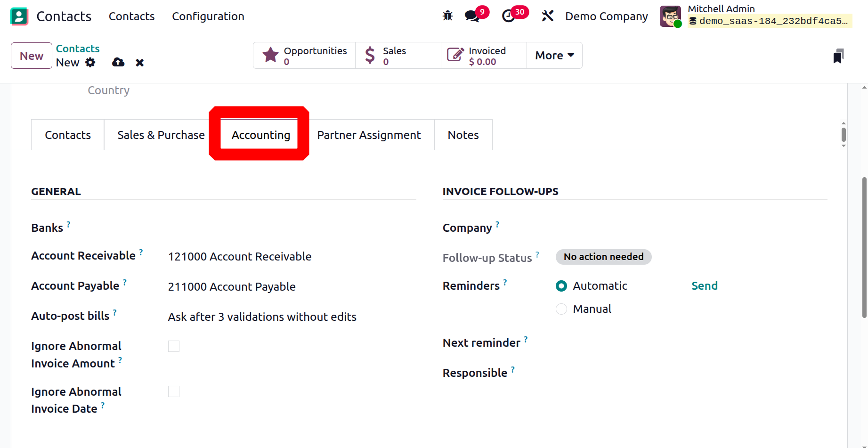This screenshot has width=868, height=448.
Task: Check Ignore Abnormal Invoice Date box
Action: point(174,391)
